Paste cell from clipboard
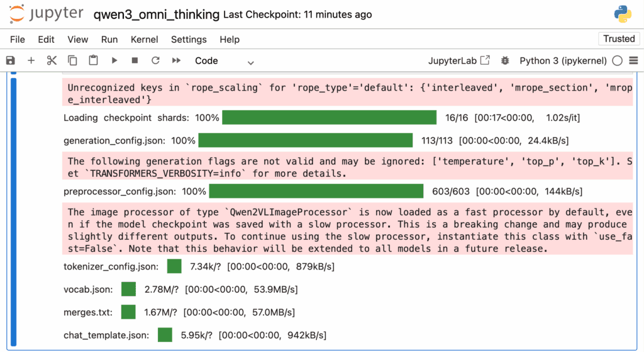This screenshot has width=644, height=352. click(x=93, y=60)
